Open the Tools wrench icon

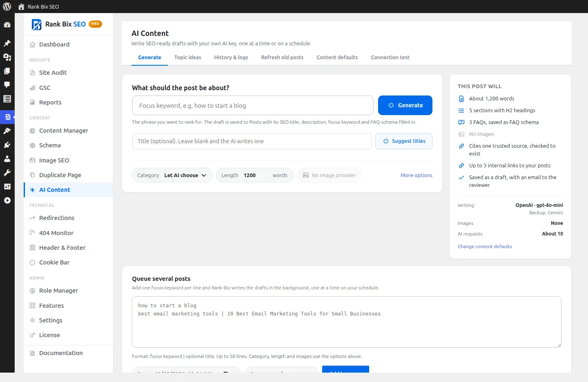click(7, 173)
